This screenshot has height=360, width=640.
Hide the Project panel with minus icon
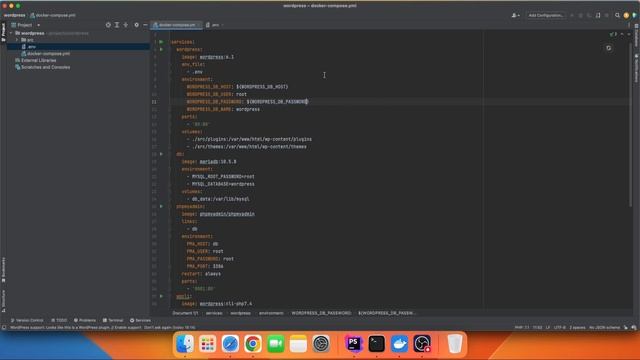pyautogui.click(x=145, y=25)
